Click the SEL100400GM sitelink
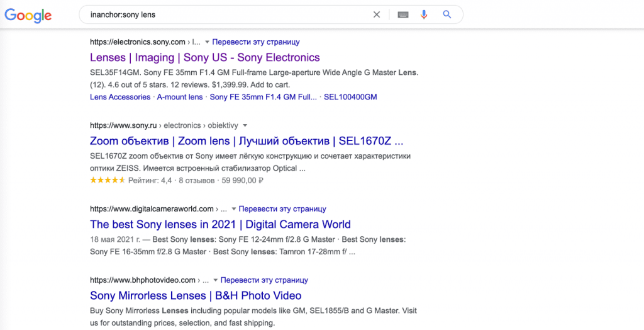 (x=350, y=97)
